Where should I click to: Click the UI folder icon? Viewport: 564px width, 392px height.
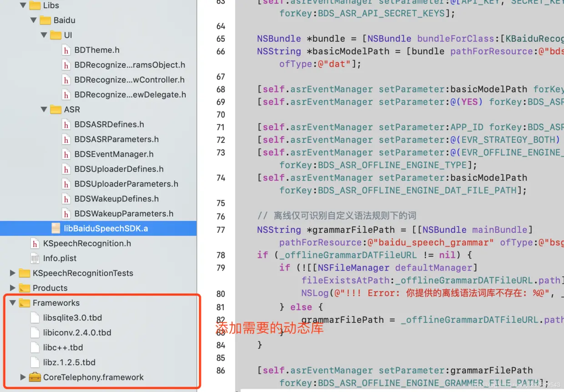click(56, 35)
